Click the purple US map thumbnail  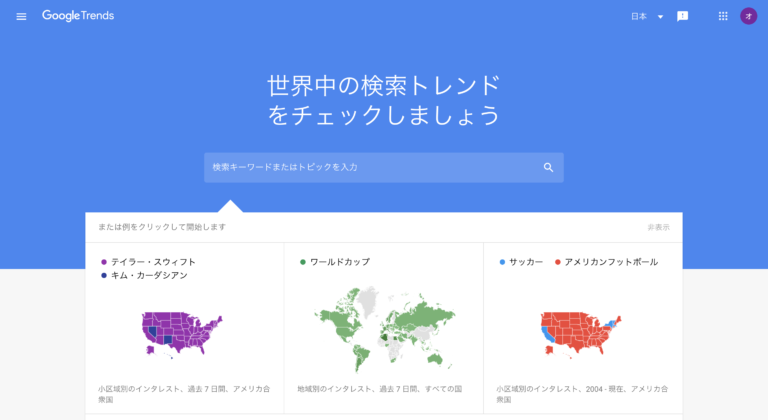[x=182, y=334]
